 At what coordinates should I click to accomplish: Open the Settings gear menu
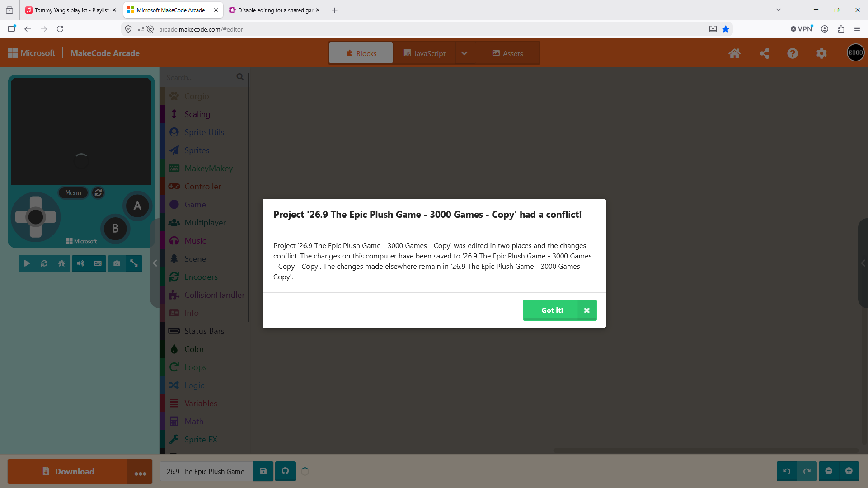821,53
